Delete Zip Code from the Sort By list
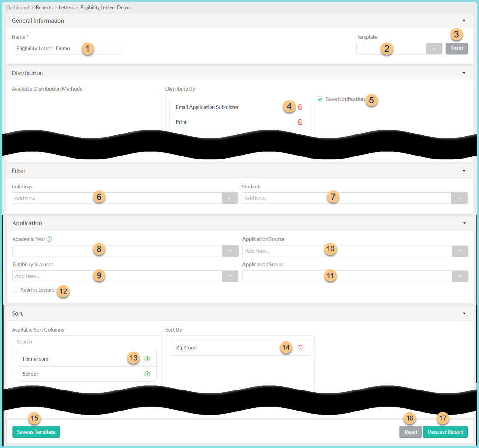Screen dimensions: 479x448 pos(300,347)
